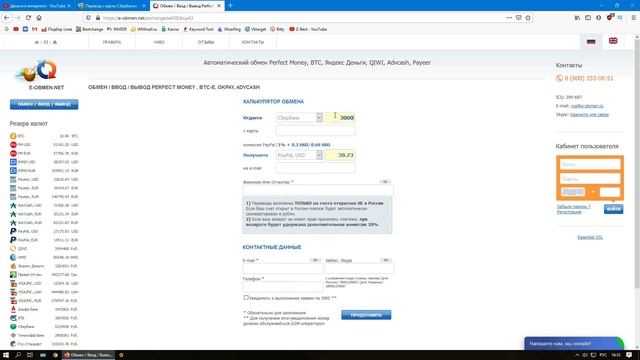640x360 pixels.
Task: Open the Отдаете currency dropdown (Сбербанк)
Action: (x=299, y=118)
